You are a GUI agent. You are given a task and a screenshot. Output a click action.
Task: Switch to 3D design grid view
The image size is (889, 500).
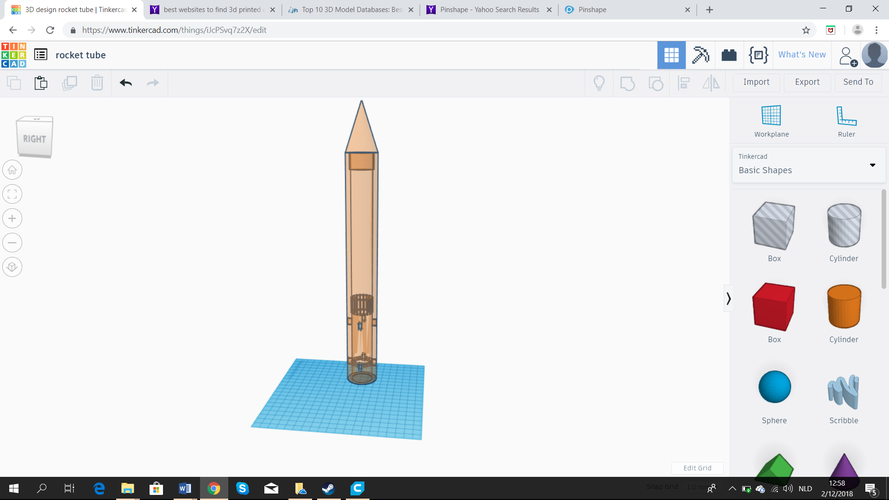pos(671,55)
